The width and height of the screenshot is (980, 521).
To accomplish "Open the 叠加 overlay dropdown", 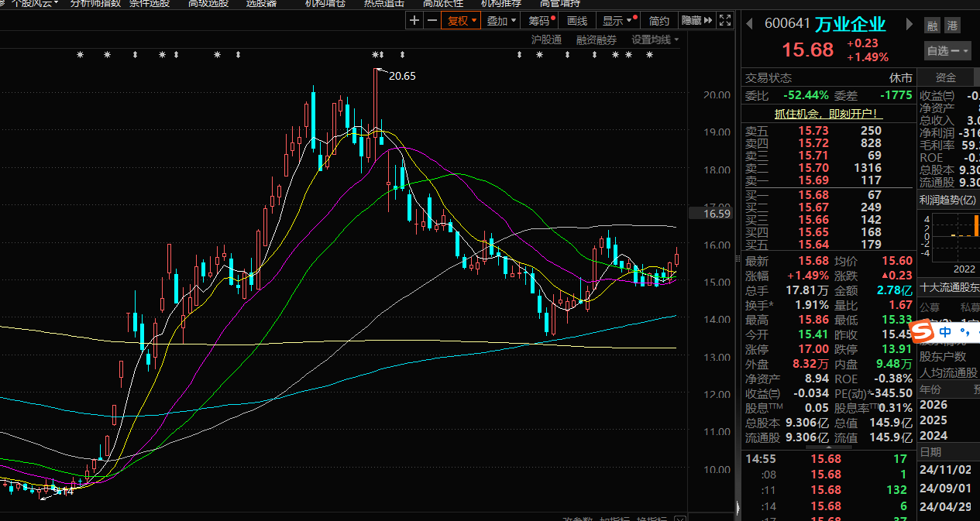I will pos(500,21).
